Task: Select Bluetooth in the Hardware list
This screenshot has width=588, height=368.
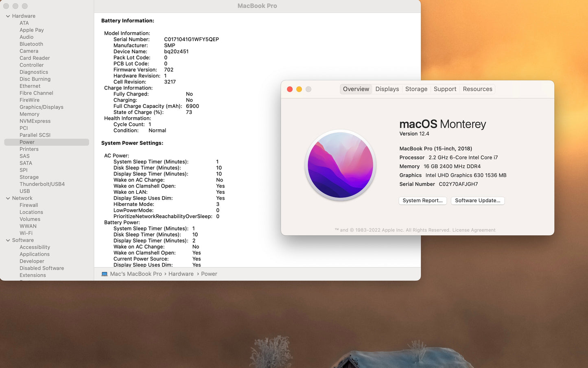Action: click(31, 44)
